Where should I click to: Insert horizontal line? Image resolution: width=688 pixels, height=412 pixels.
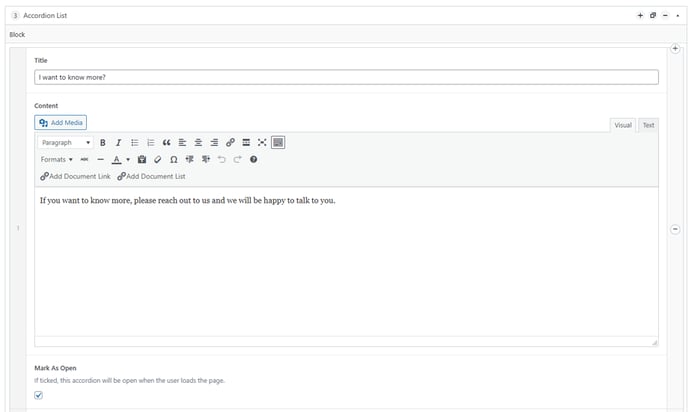pyautogui.click(x=100, y=159)
